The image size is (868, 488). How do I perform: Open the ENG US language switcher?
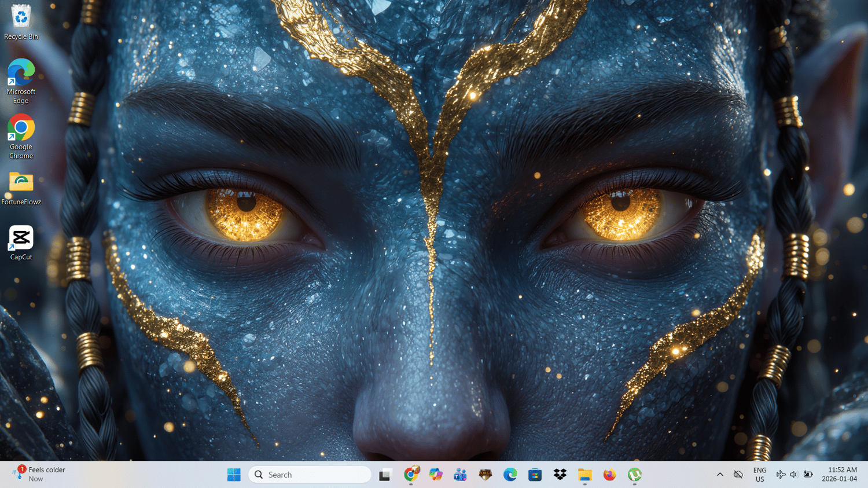[x=760, y=475]
